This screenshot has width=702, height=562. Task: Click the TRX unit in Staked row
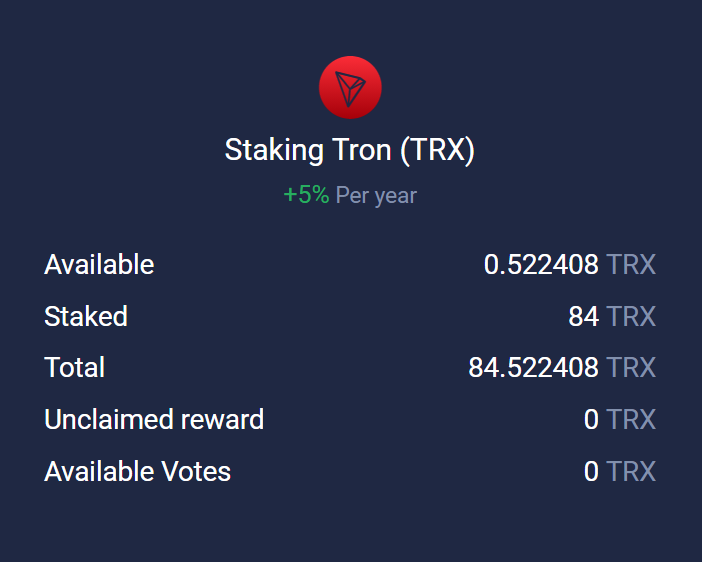pos(631,316)
